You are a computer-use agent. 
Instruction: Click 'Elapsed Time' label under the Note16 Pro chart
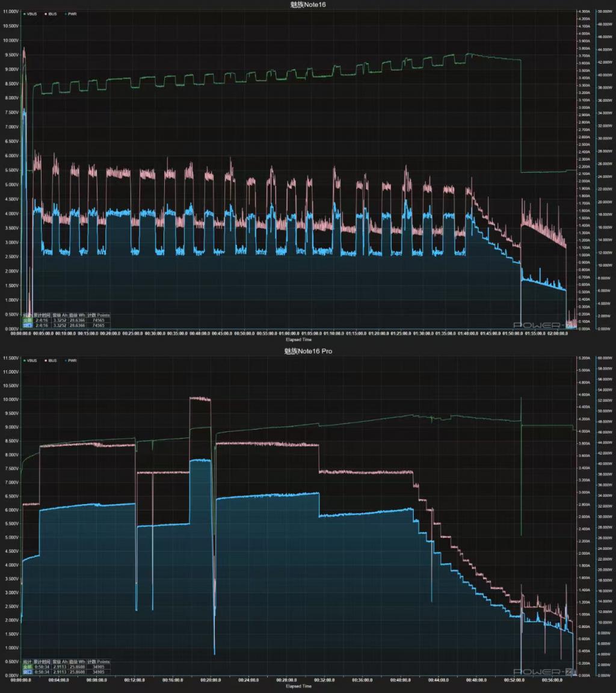point(299,686)
